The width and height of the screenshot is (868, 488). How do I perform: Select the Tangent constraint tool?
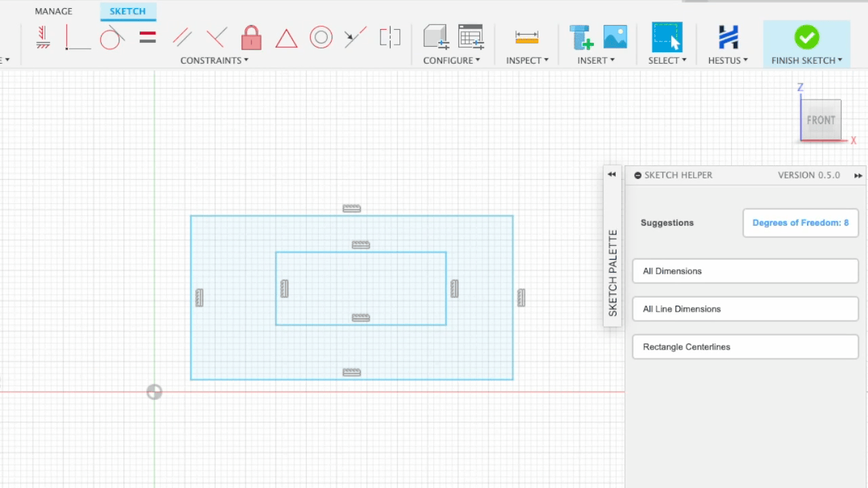point(112,37)
